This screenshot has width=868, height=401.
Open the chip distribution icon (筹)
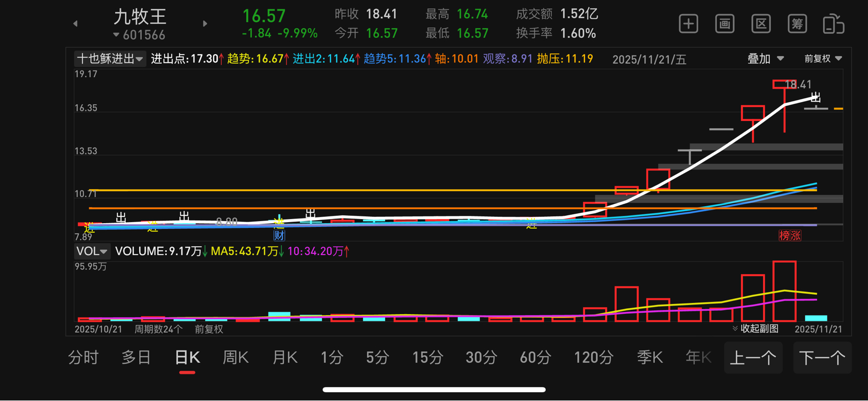click(x=797, y=24)
